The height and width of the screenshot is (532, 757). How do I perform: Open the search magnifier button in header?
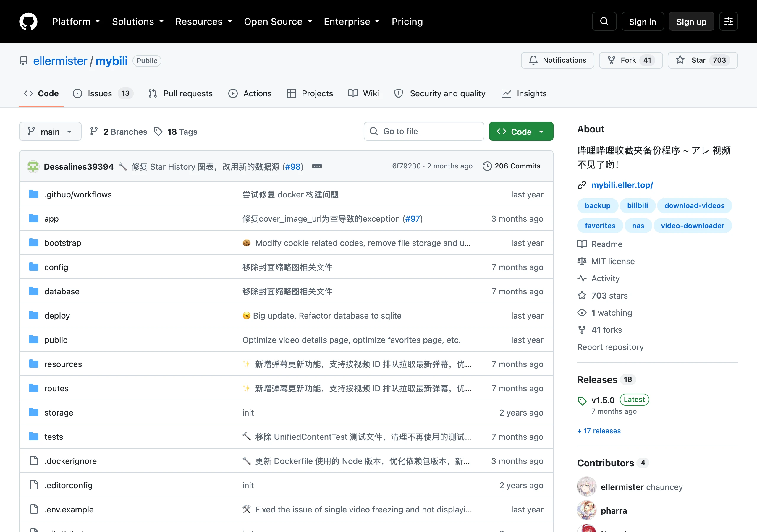click(604, 21)
